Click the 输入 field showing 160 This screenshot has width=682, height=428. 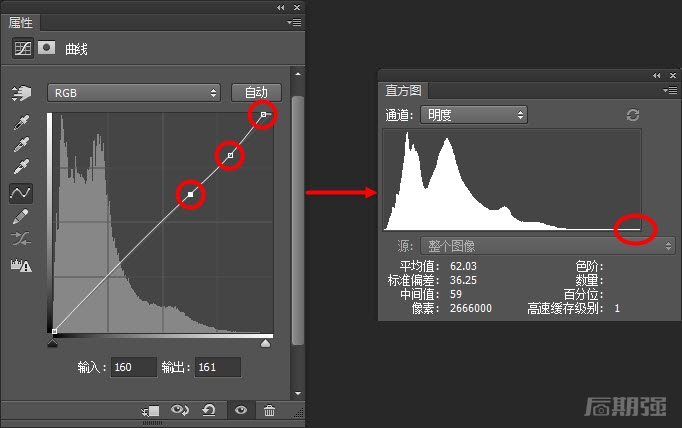point(134,367)
